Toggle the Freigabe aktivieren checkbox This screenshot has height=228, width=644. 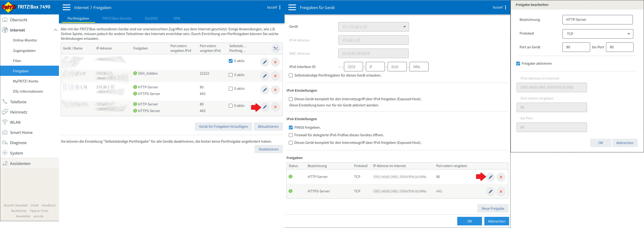[x=518, y=64]
